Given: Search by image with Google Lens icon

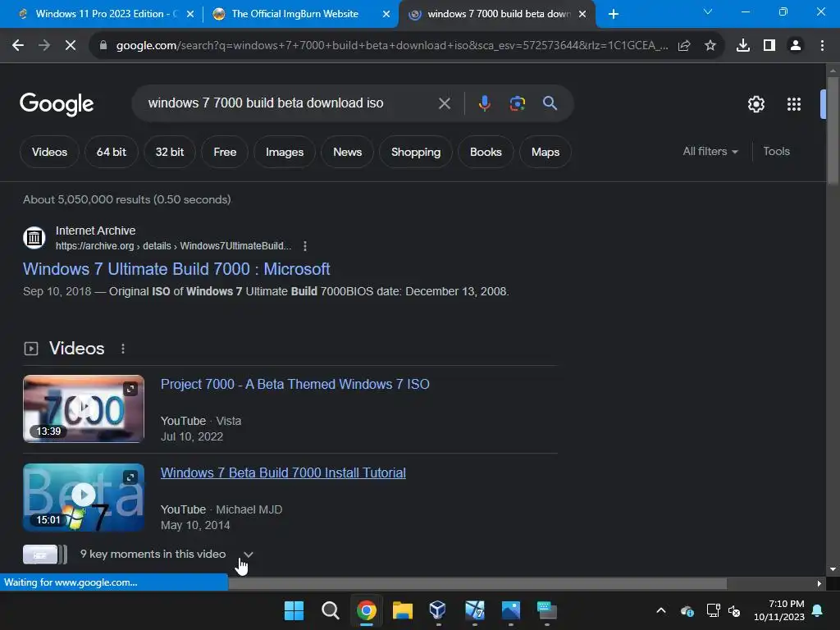Looking at the screenshot, I should click(x=517, y=103).
